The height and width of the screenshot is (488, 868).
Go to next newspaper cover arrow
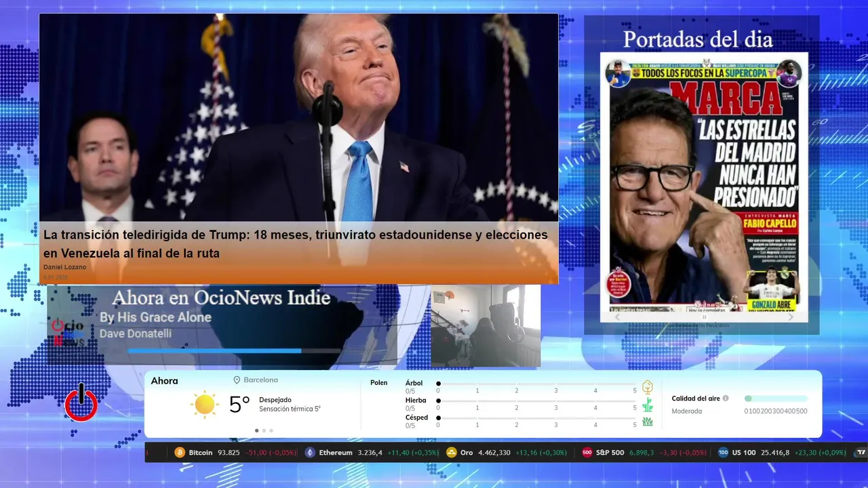tap(791, 317)
